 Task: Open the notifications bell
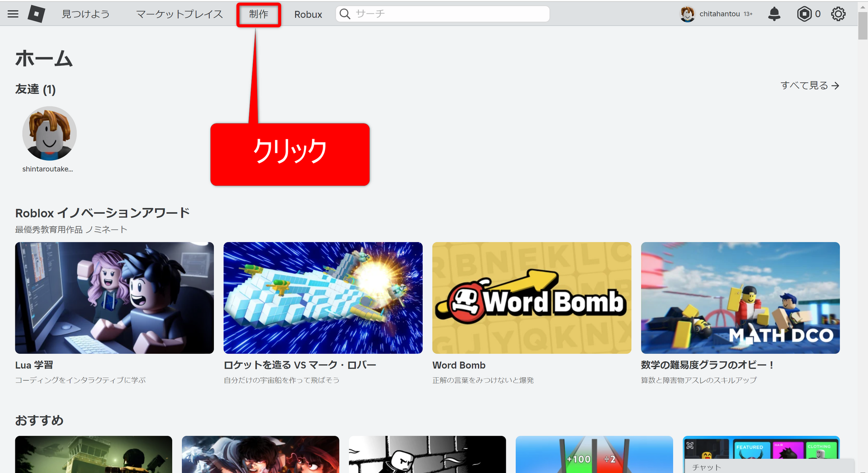tap(774, 14)
